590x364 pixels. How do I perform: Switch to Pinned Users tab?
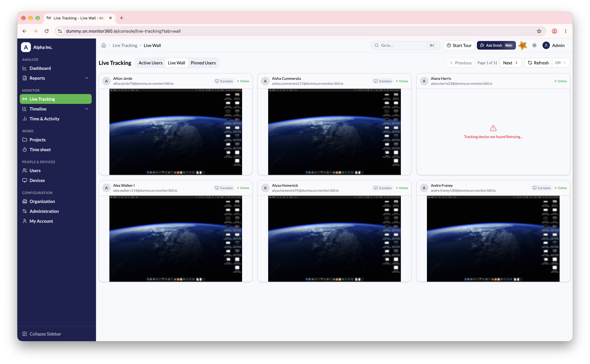[x=203, y=63]
